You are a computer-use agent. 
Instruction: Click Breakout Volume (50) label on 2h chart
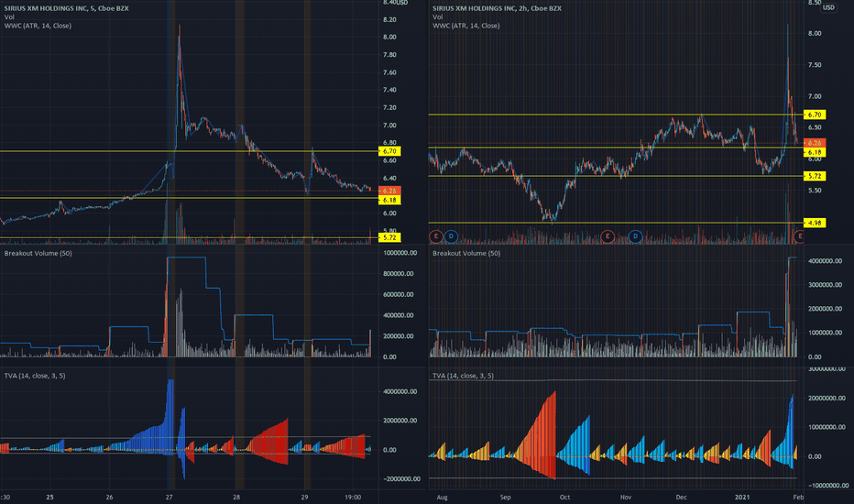pos(466,253)
